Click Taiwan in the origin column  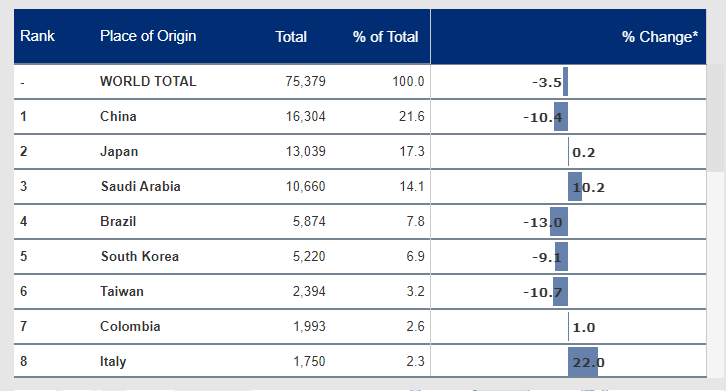[x=122, y=291]
